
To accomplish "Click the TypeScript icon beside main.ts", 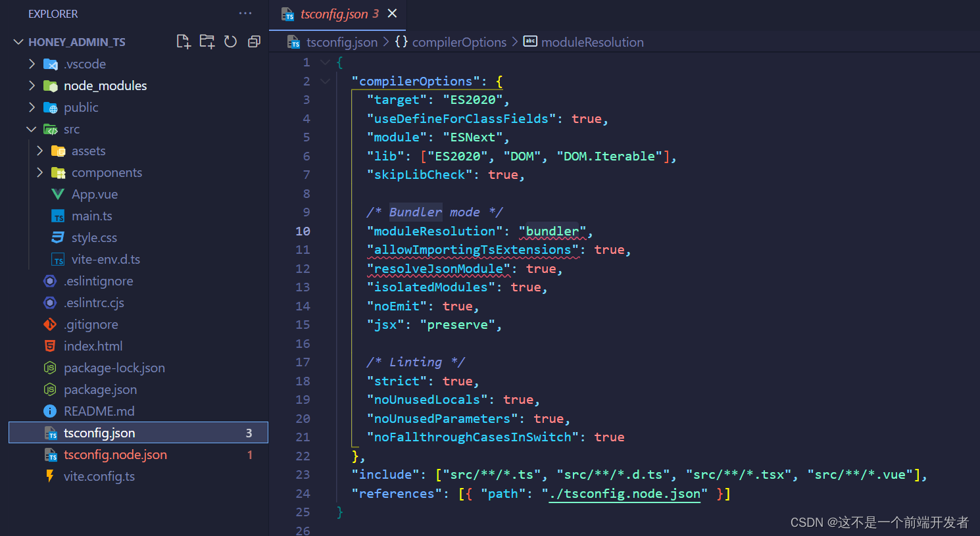I will pos(58,216).
